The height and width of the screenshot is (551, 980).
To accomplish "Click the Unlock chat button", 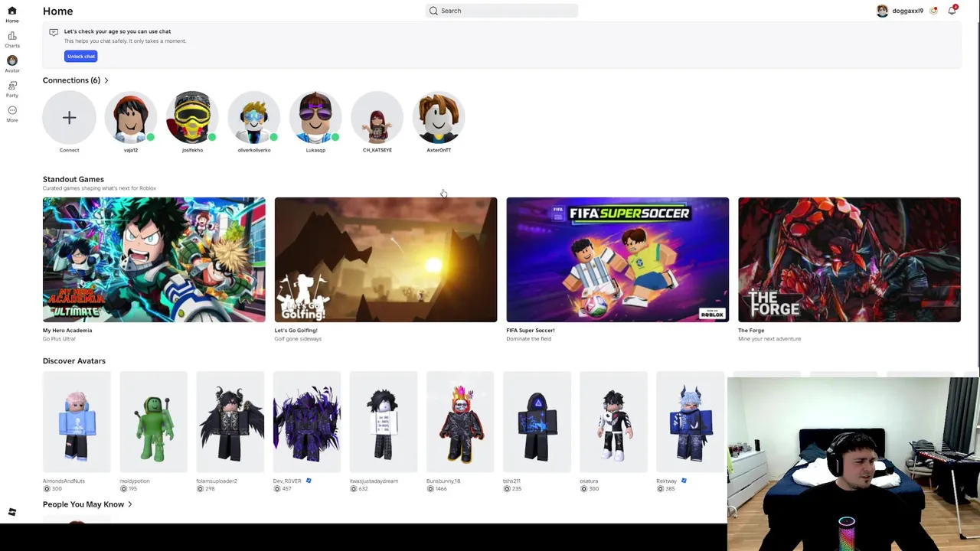I will click(80, 56).
